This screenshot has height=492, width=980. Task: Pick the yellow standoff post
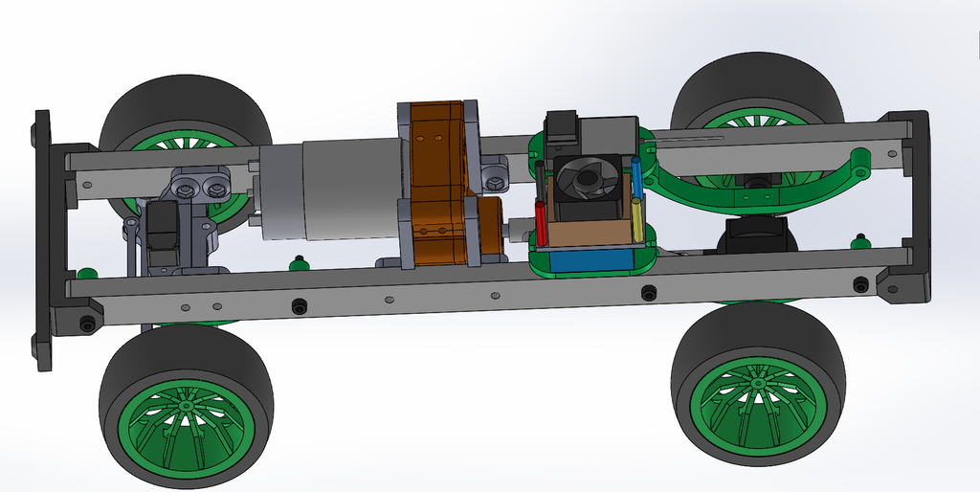636,220
